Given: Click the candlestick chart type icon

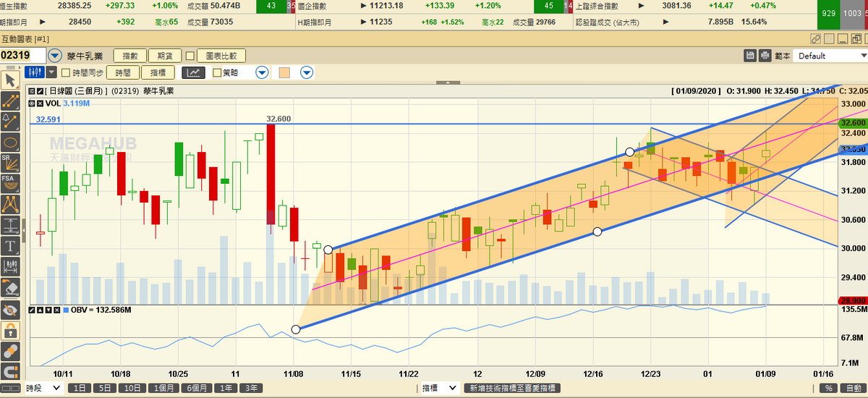Looking at the screenshot, I should 34,72.
